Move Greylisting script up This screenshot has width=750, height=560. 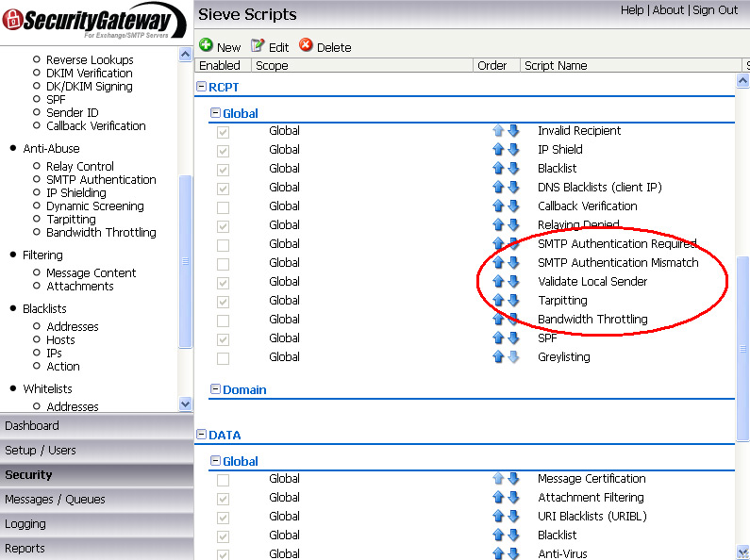point(498,357)
